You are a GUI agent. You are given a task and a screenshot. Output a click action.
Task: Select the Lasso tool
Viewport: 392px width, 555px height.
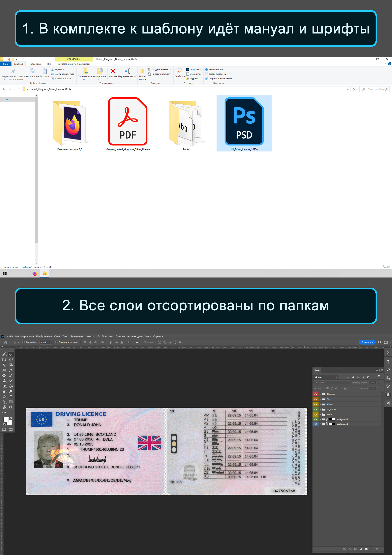point(11,359)
